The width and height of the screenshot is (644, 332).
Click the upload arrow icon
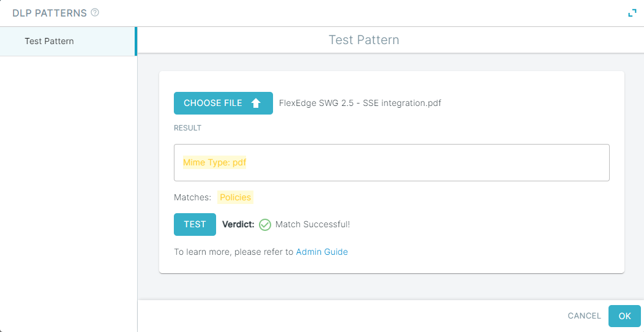point(256,103)
